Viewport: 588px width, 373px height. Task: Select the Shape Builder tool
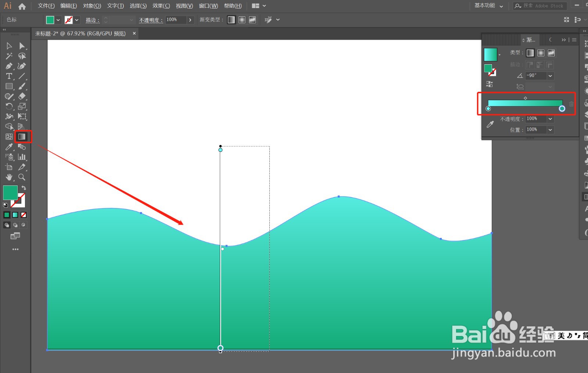9,127
